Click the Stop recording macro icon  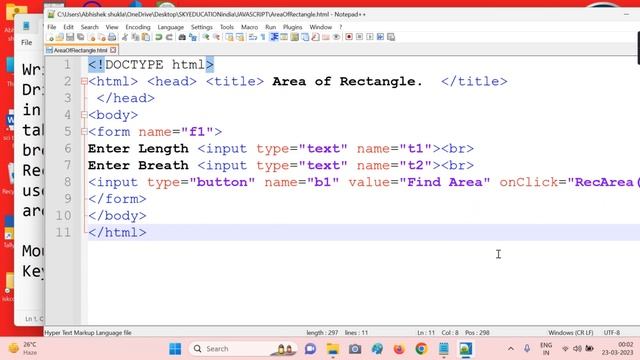359,37
